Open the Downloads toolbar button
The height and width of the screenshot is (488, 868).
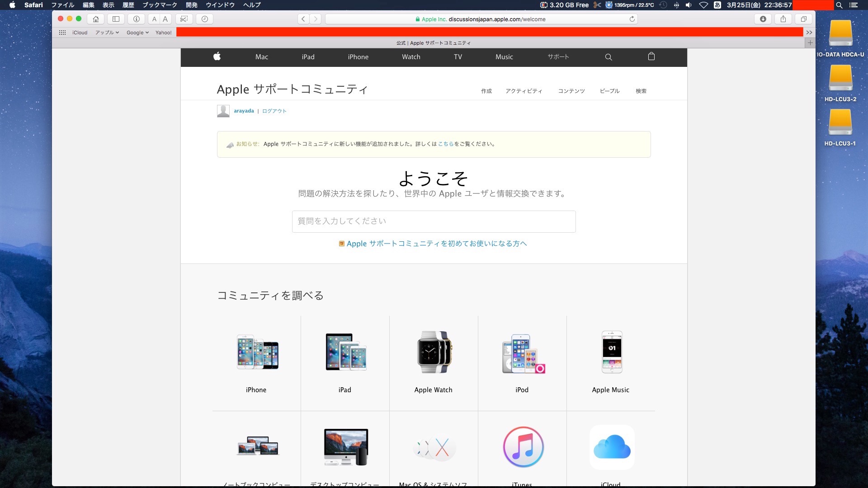pos(763,19)
